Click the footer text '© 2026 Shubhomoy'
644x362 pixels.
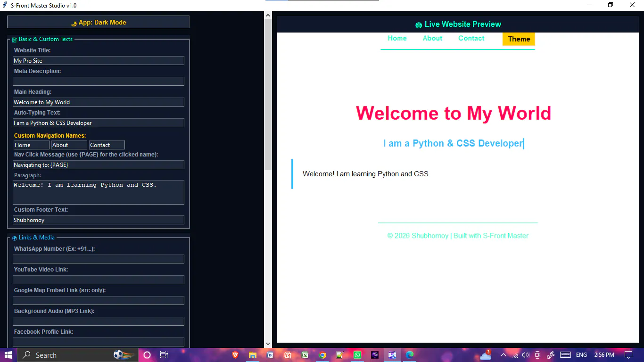[418, 236]
